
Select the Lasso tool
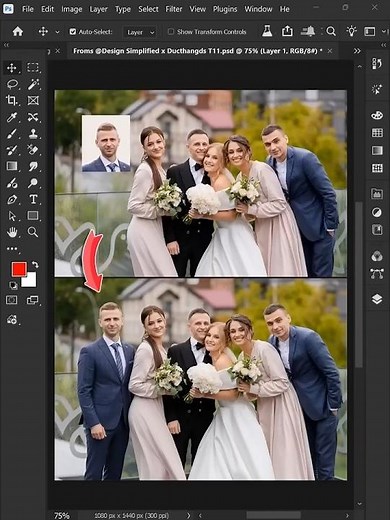[x=12, y=84]
